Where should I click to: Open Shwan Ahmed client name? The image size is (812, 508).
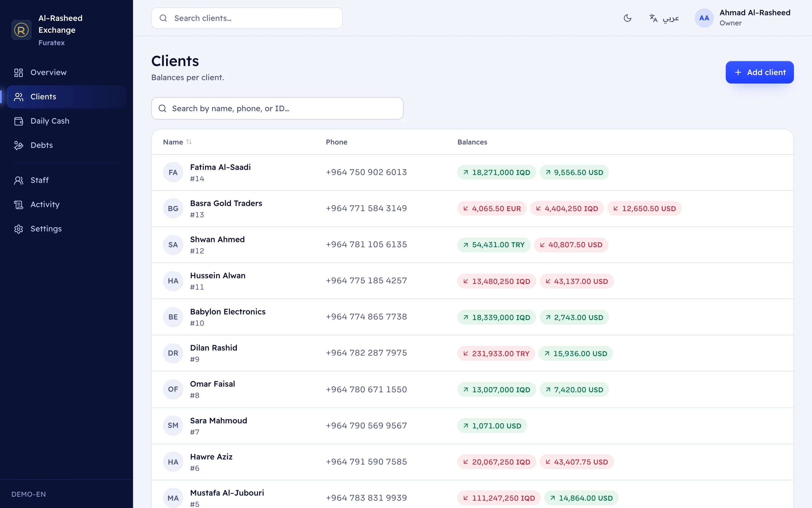pos(217,239)
